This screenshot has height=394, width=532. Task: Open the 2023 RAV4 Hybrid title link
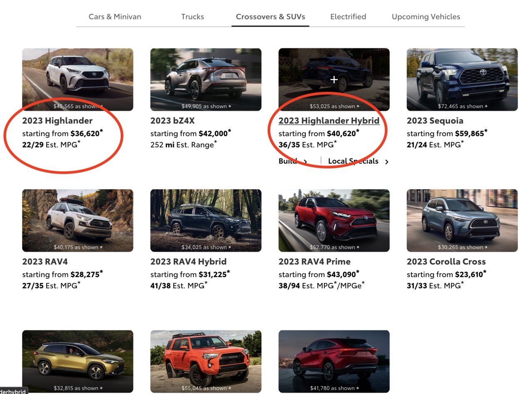coord(188,261)
